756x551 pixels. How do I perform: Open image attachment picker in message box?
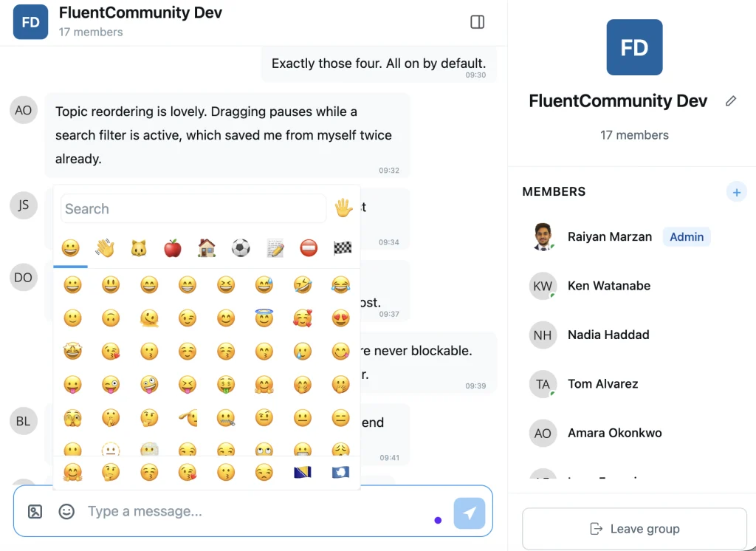pos(35,511)
